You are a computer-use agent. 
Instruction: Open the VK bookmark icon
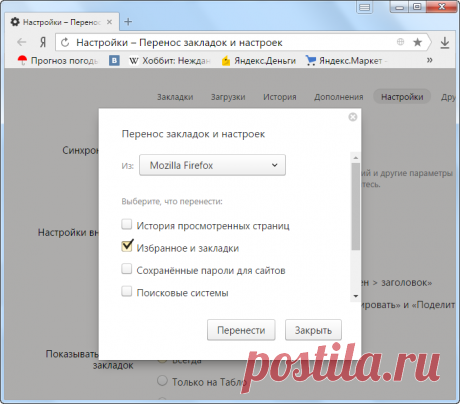(x=114, y=60)
